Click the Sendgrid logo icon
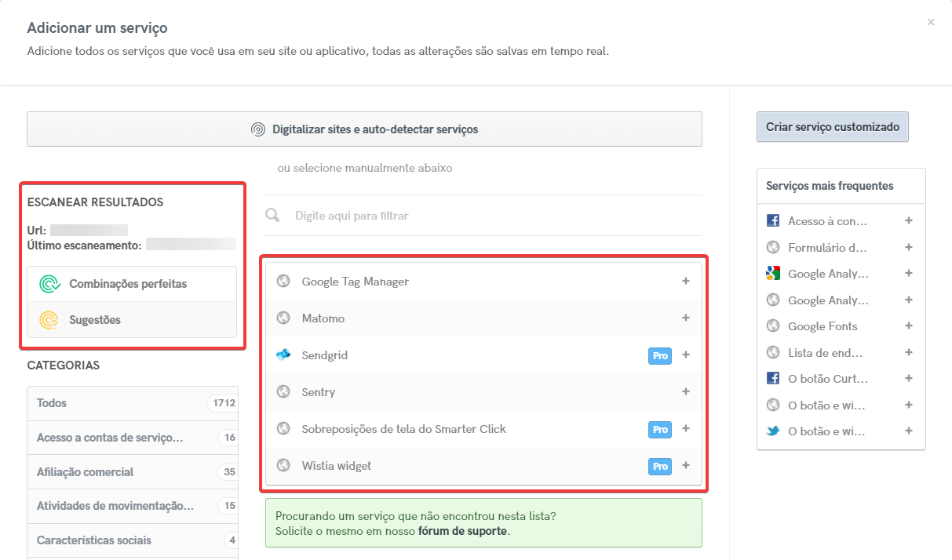The image size is (952, 560). [283, 355]
